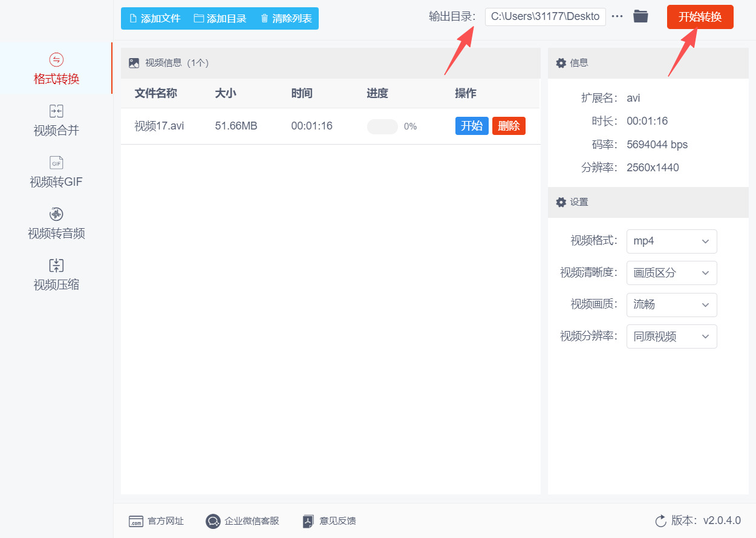Click the folder icon next to output directory
This screenshot has width=756, height=538.
point(640,16)
